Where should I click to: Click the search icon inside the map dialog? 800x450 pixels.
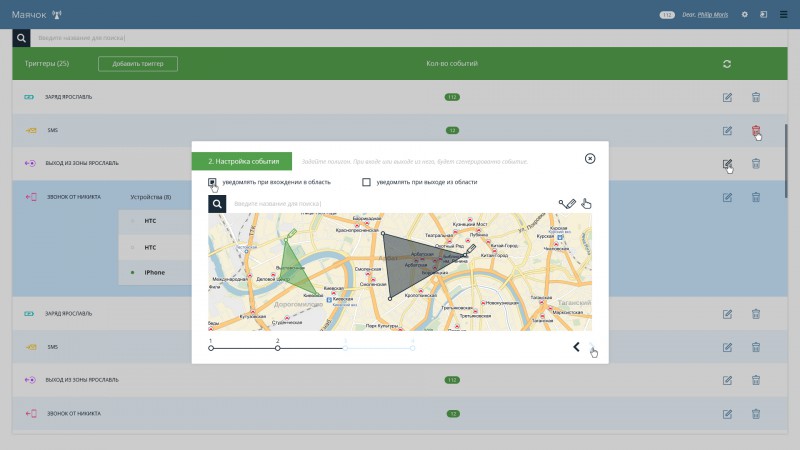pos(217,204)
